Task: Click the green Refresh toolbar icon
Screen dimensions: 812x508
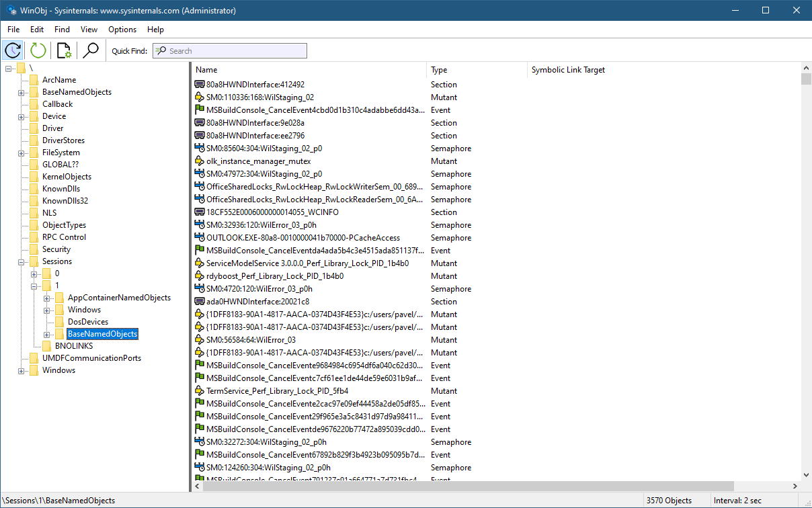Action: coord(38,50)
